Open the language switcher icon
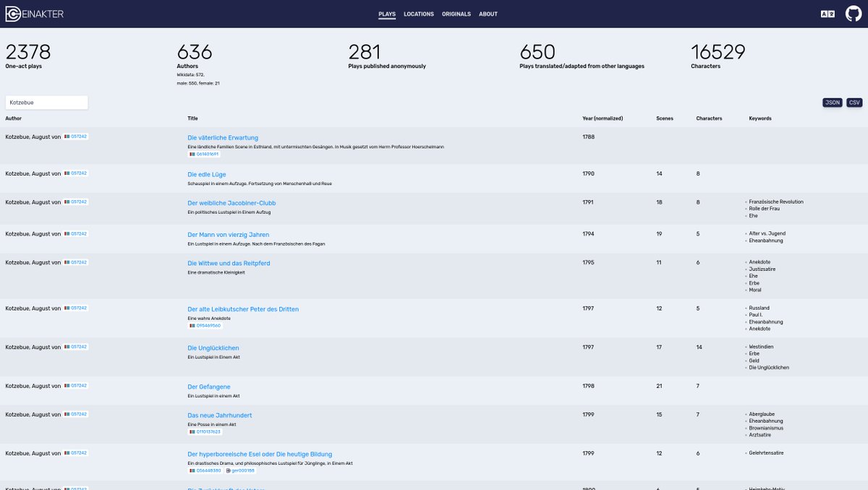Viewport: 868px width, 490px height. coord(827,14)
